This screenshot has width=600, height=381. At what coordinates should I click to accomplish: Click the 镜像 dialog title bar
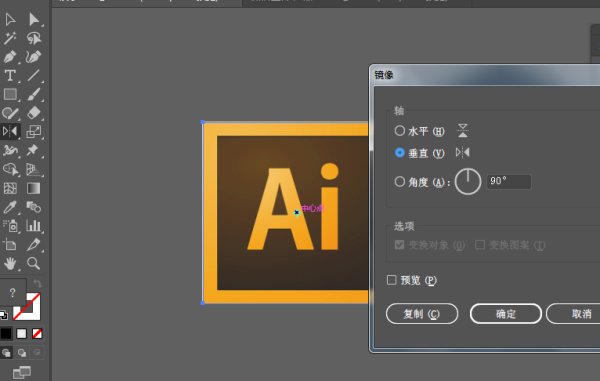click(x=486, y=75)
